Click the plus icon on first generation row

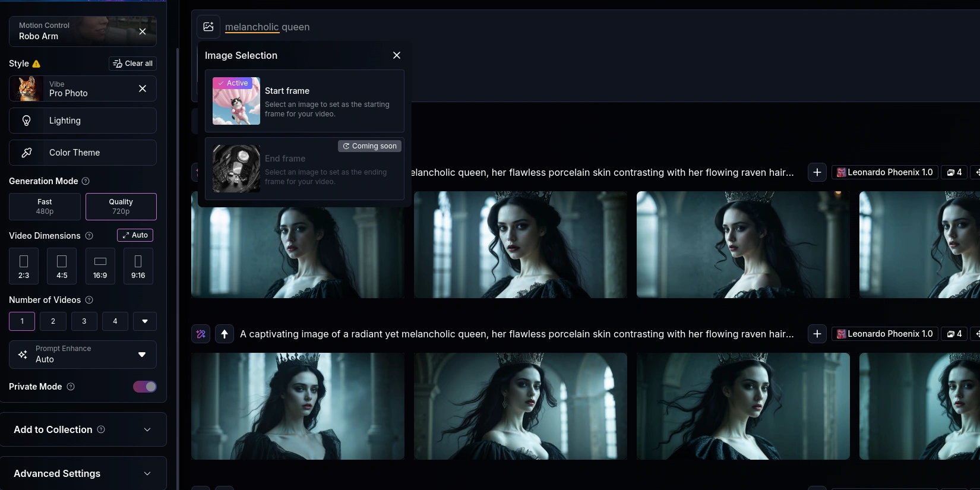(817, 172)
